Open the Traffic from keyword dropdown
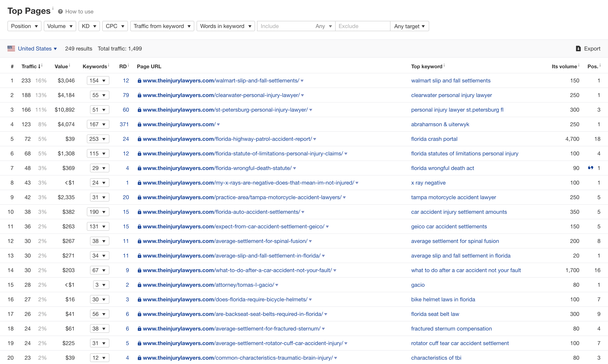The width and height of the screenshot is (608, 364). pyautogui.click(x=162, y=26)
